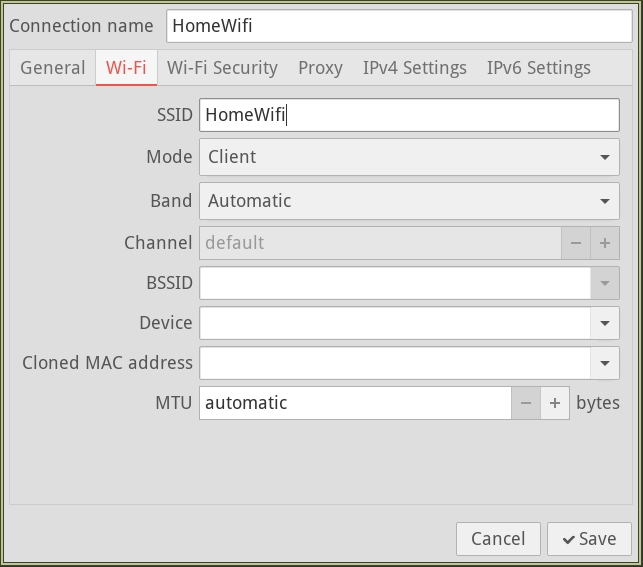Increase MTU with the plus button
The height and width of the screenshot is (567, 643).
click(x=555, y=403)
